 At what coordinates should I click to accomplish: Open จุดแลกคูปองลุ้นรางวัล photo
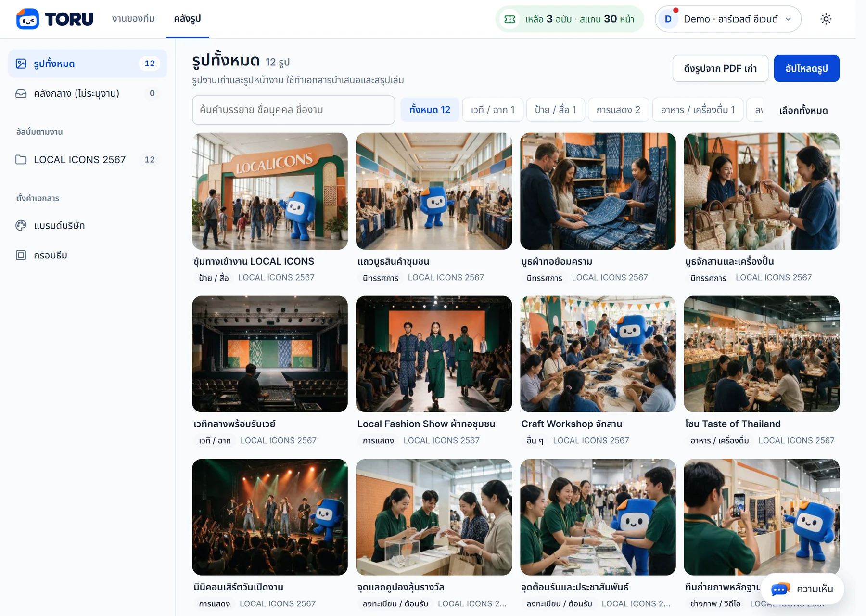(x=434, y=517)
